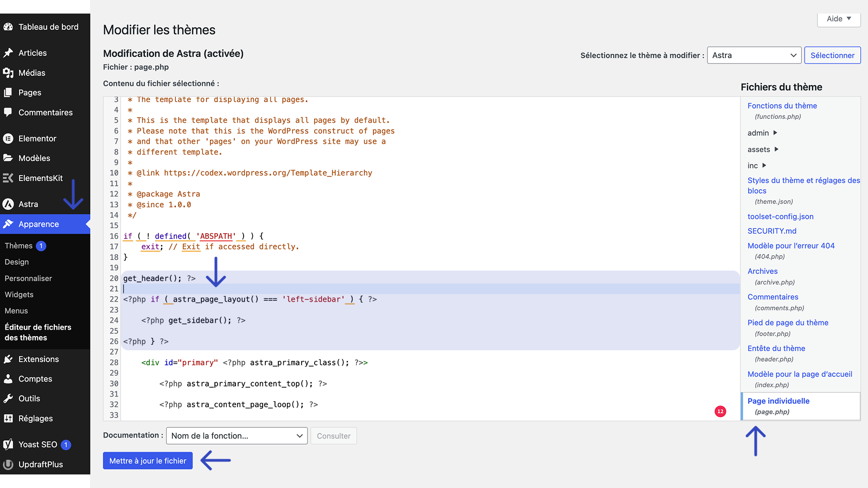Viewport: 868px width, 488px height.
Task: Click the Tableau de bord dashboard icon
Action: click(x=8, y=27)
